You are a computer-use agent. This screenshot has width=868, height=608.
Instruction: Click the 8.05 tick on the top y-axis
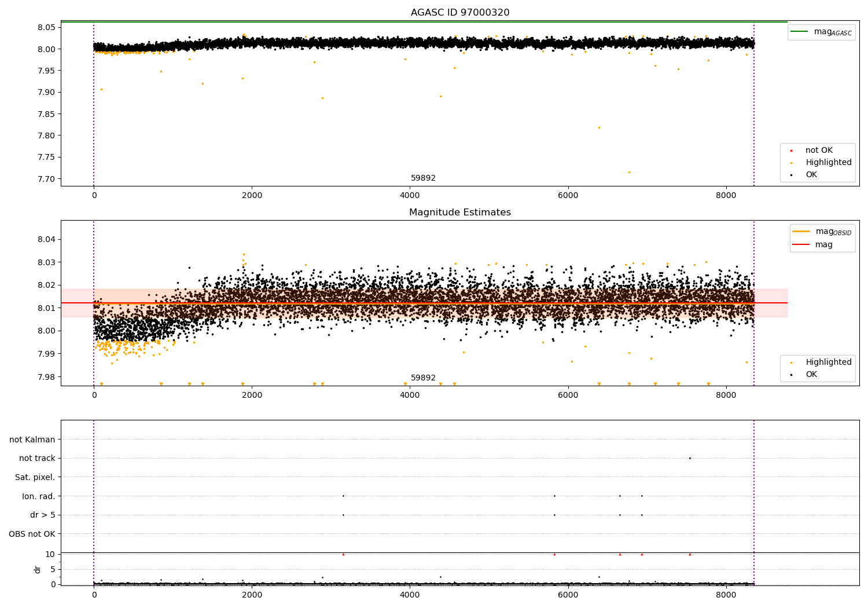pyautogui.click(x=46, y=28)
